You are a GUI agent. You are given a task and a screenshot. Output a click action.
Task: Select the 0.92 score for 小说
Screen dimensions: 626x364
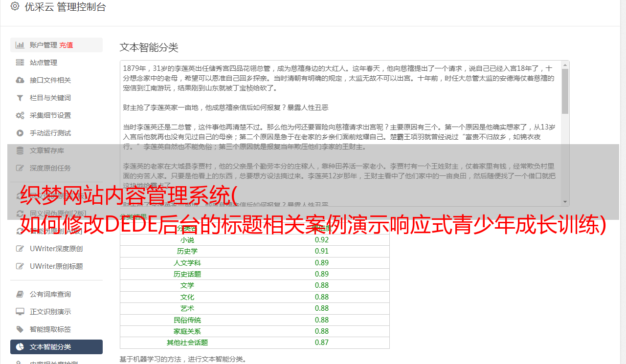click(322, 240)
